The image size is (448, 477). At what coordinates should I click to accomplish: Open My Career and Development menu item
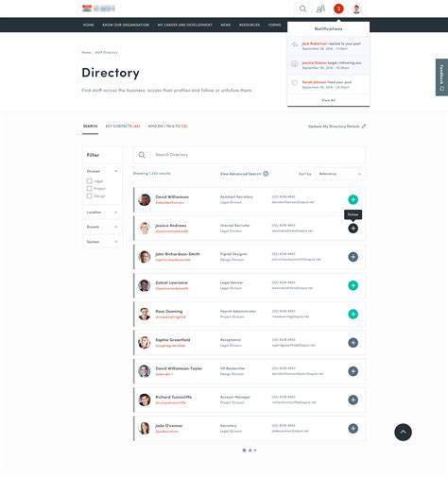(x=185, y=25)
